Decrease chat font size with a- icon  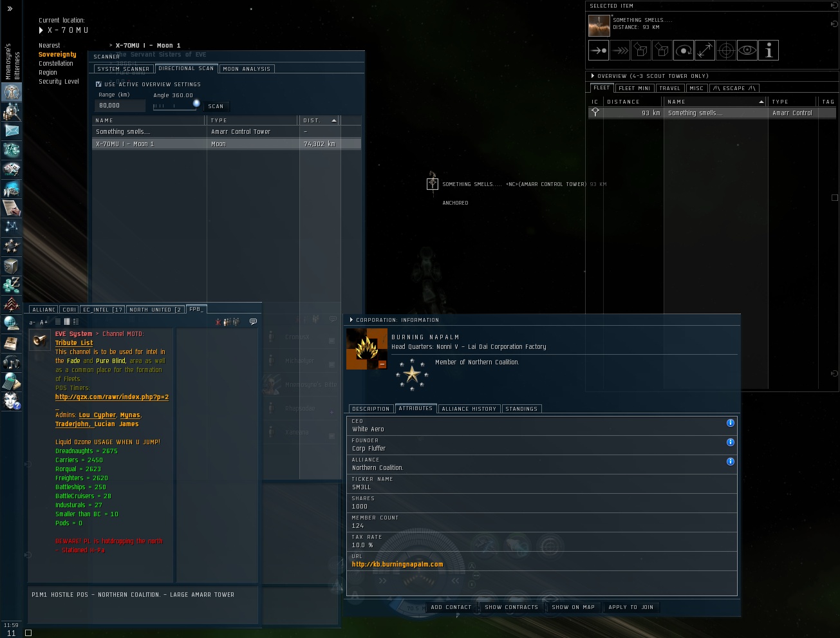point(32,322)
